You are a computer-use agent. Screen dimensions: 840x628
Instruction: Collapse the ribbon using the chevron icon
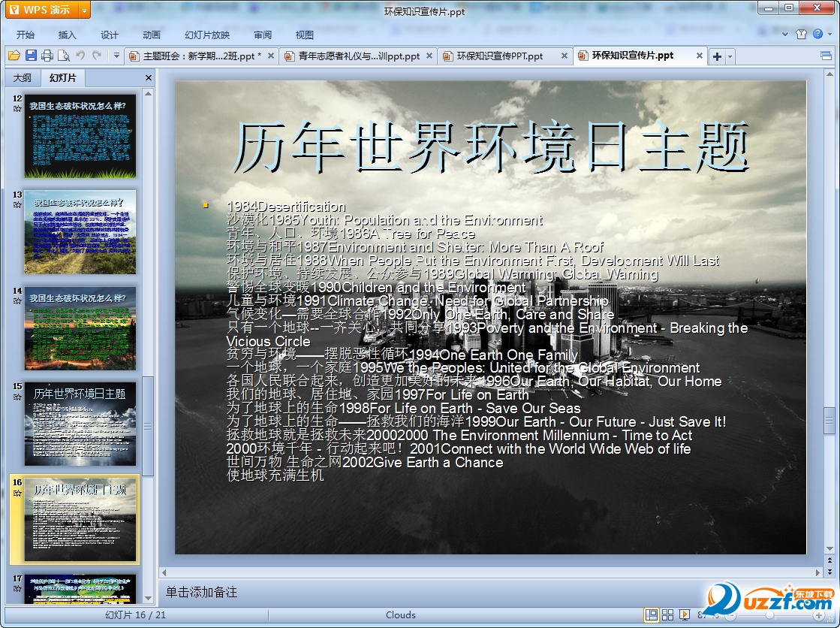[784, 35]
